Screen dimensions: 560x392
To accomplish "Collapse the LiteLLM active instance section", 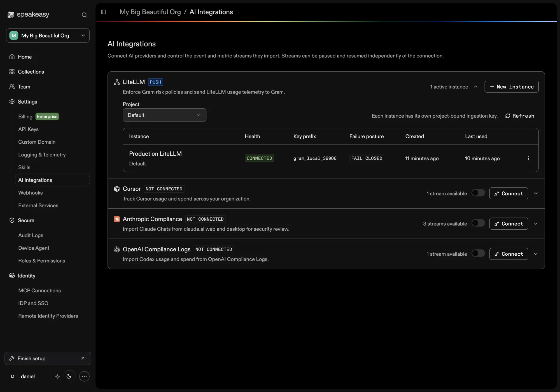I will (x=475, y=87).
